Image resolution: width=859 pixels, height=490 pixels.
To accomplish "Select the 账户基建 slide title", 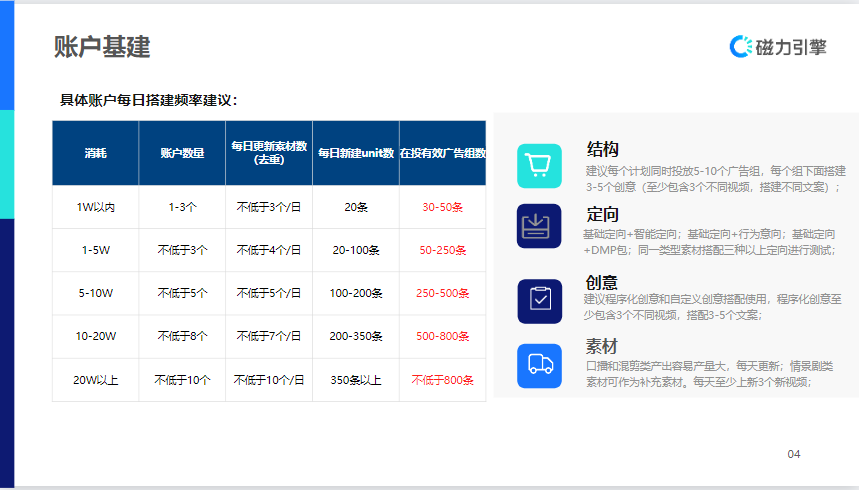I will (x=102, y=47).
